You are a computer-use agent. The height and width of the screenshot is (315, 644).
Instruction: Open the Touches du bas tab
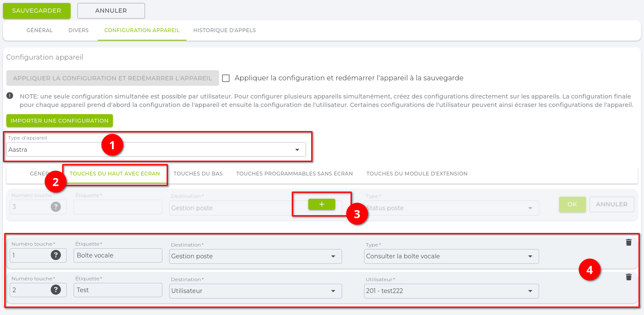(x=198, y=173)
